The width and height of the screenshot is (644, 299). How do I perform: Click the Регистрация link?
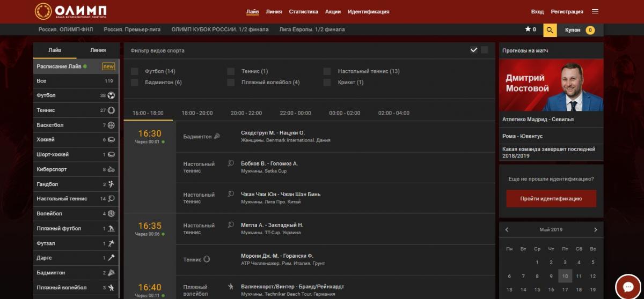coord(567,12)
